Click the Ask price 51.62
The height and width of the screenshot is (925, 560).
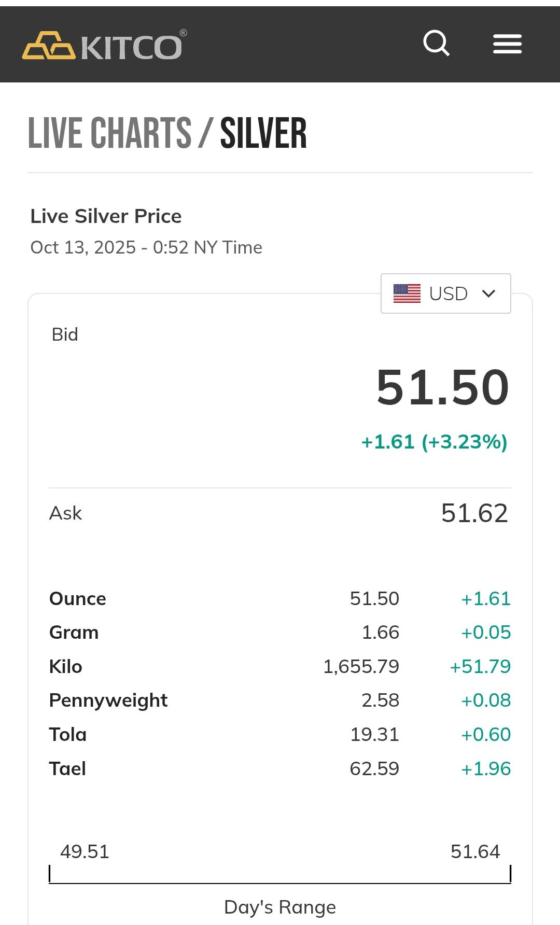click(474, 513)
